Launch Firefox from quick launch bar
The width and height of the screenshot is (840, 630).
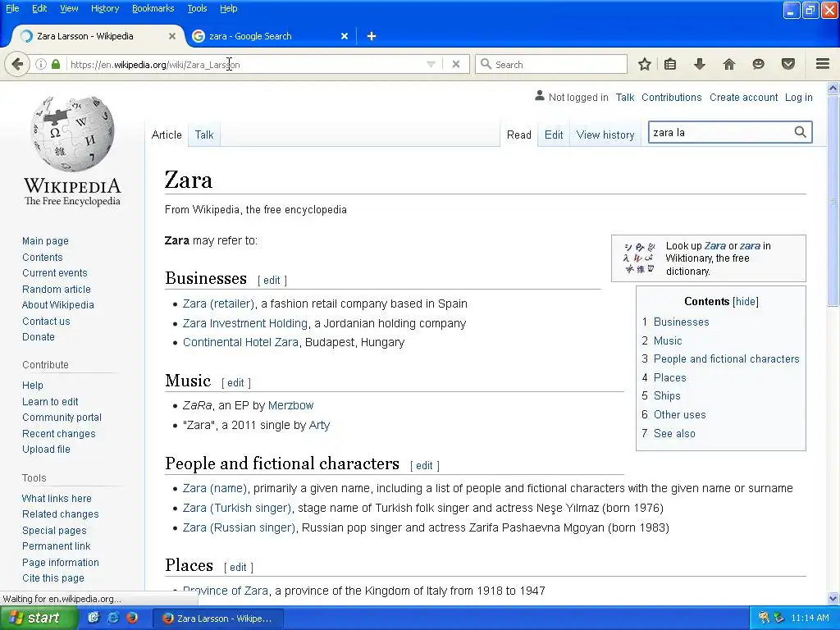point(132,618)
